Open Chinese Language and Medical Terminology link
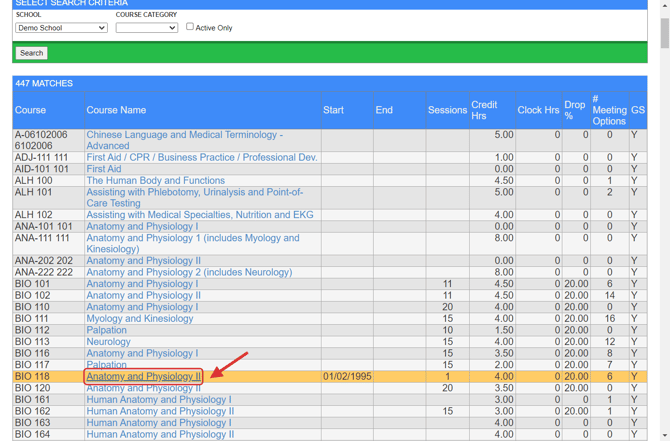The image size is (670, 441). click(185, 140)
